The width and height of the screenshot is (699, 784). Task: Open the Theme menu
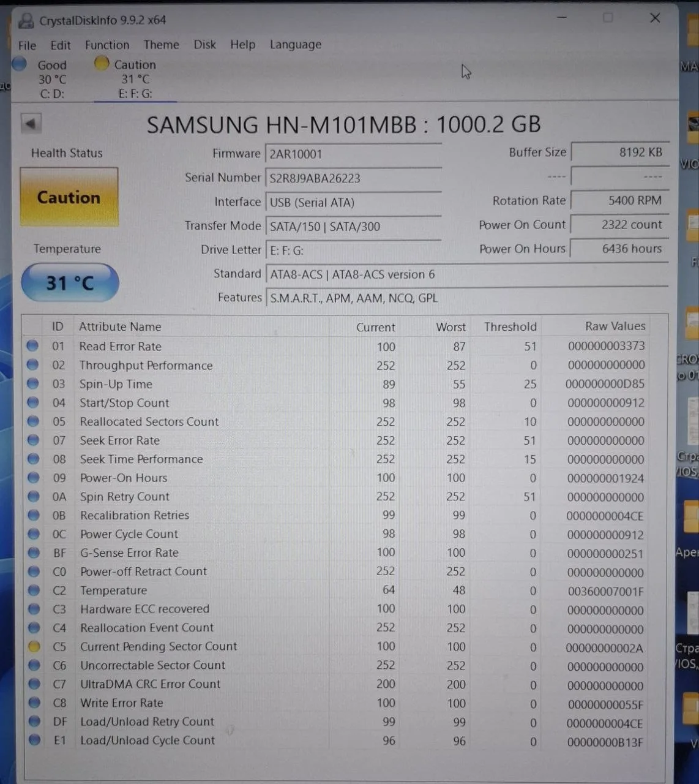(x=162, y=45)
